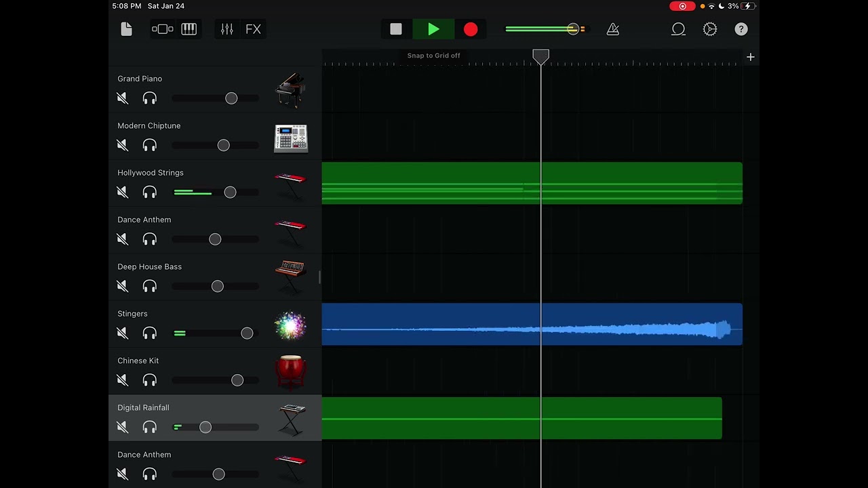The width and height of the screenshot is (868, 488).
Task: Mute the Digital Rainfall track
Action: coord(123,427)
